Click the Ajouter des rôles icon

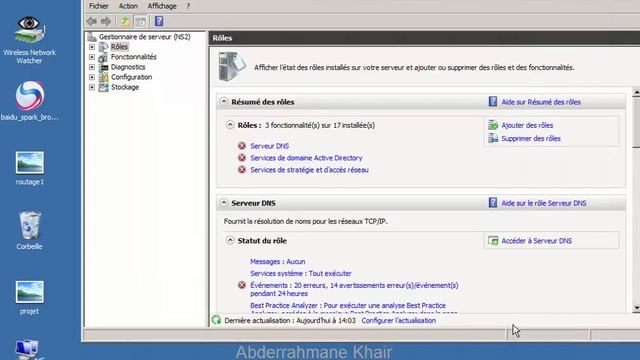click(493, 125)
